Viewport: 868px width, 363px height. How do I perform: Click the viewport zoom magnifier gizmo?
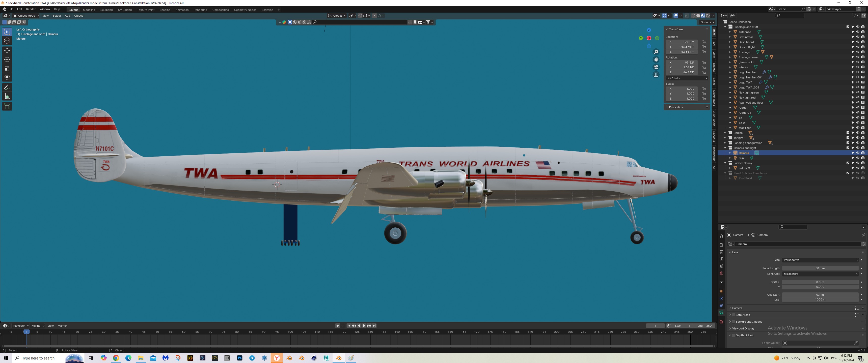pyautogui.click(x=656, y=52)
